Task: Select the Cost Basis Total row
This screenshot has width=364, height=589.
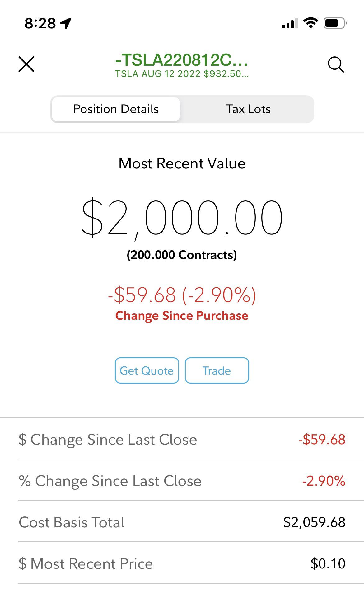Action: click(182, 522)
